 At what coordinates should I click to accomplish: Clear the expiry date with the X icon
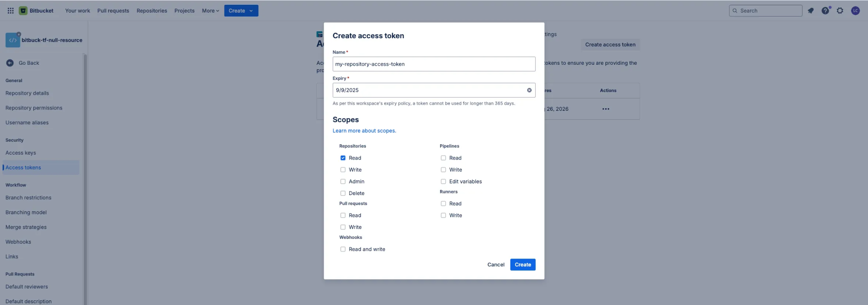[529, 90]
